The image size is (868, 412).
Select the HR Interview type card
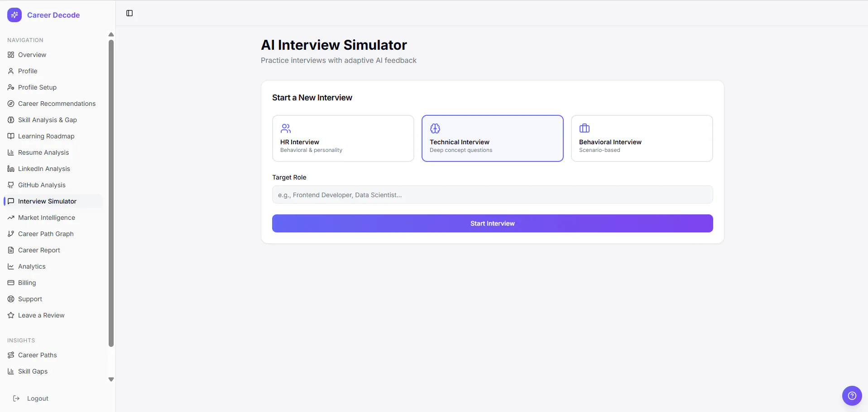(343, 138)
